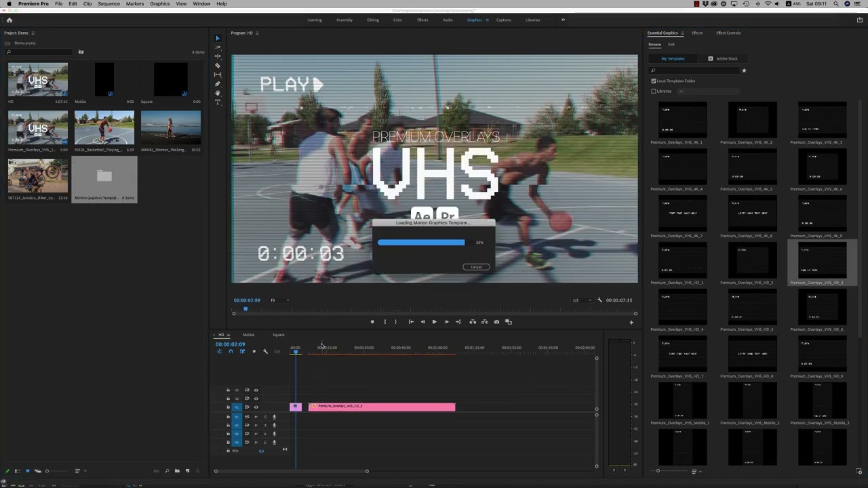The image size is (868, 488).
Task: Click Comparison View button
Action: (x=509, y=322)
